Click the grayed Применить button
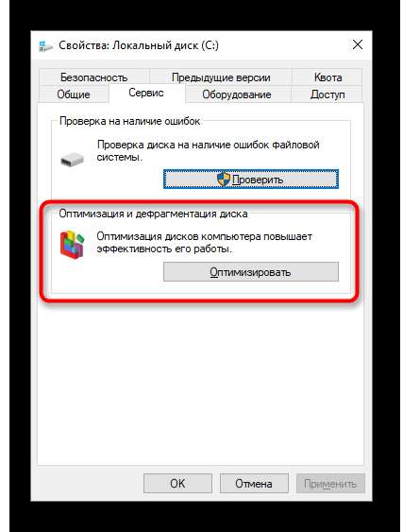The image size is (403, 532). 330,483
